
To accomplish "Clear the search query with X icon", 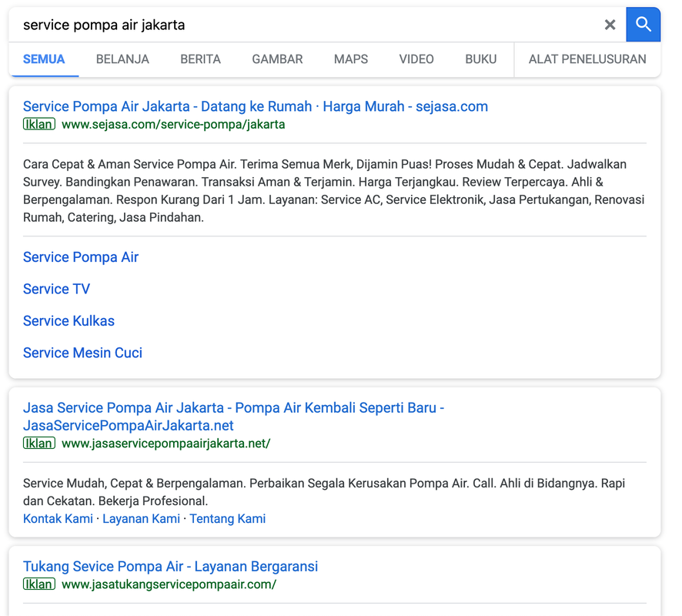I will pyautogui.click(x=610, y=25).
